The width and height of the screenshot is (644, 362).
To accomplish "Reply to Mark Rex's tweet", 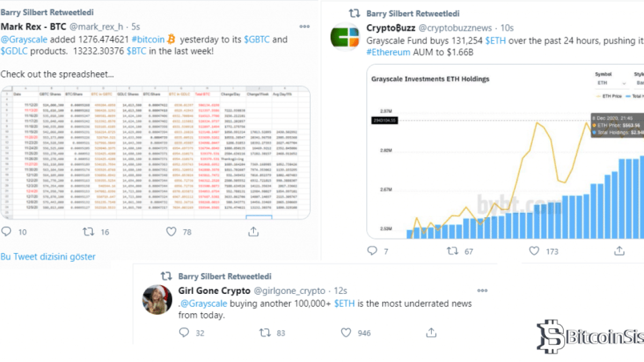I will tap(7, 232).
